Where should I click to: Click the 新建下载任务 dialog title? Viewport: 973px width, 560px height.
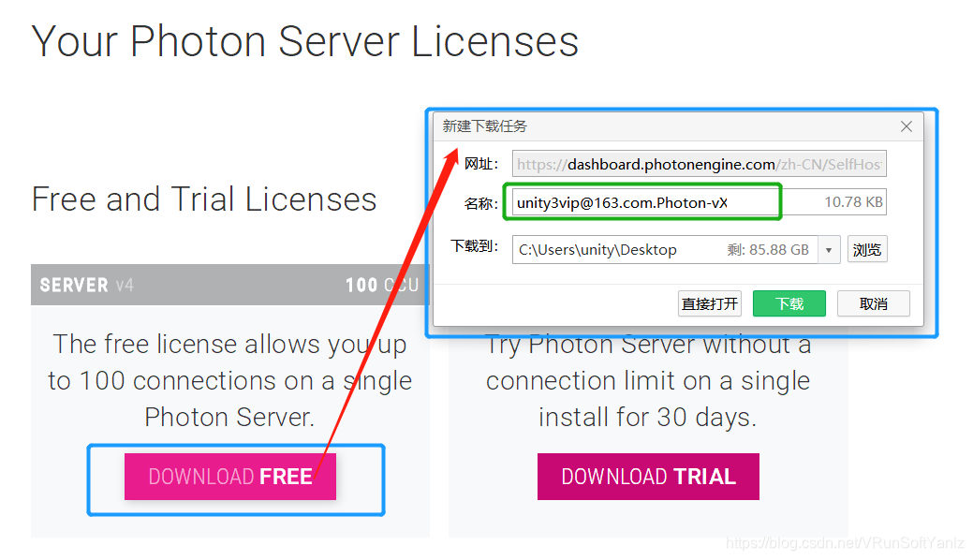485,126
